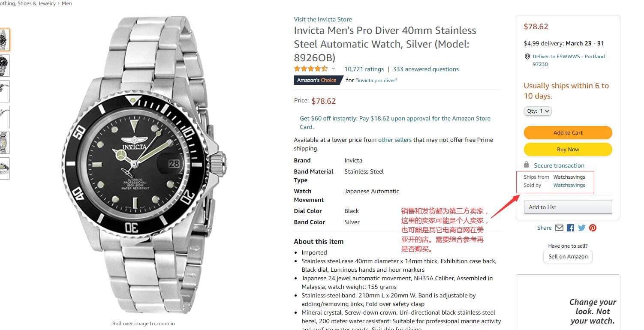Screen dimensions: 644x330
Task: Open the Visit the Invicta Store link
Action: click(322, 19)
